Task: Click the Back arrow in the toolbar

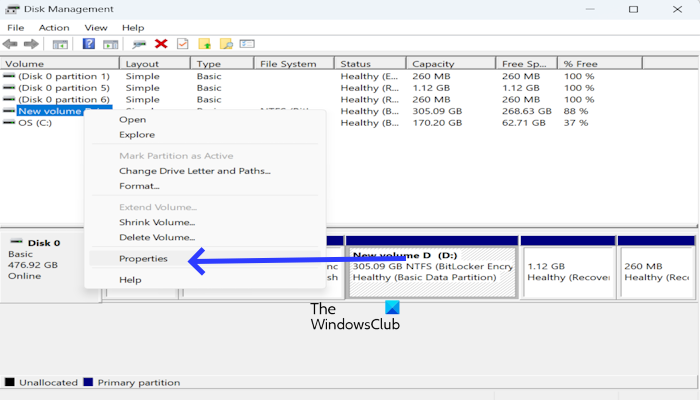Action: pos(10,44)
